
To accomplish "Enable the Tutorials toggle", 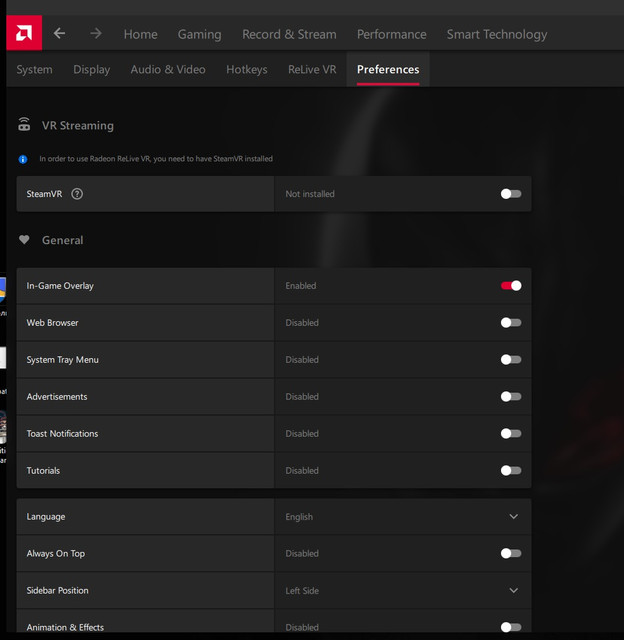I will point(511,470).
